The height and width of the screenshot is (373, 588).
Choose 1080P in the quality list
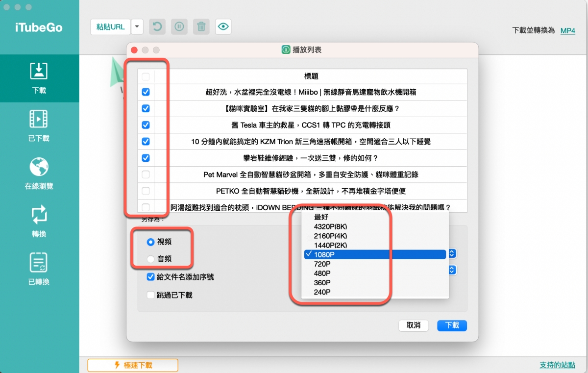tap(375, 254)
